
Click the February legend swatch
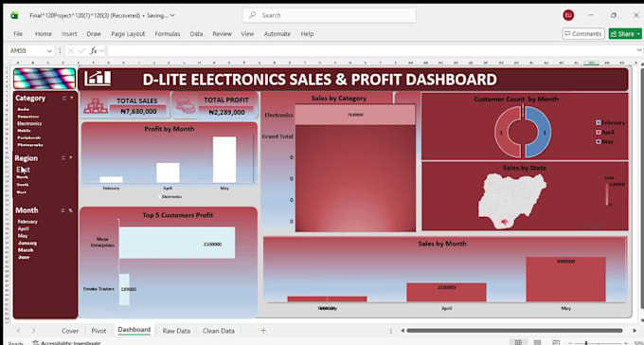click(x=598, y=122)
